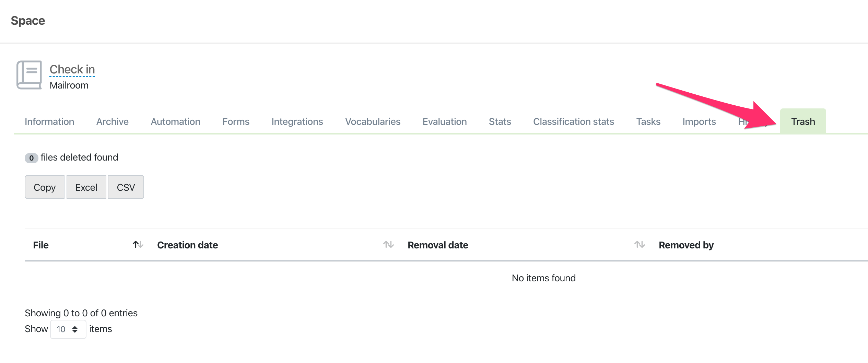Open the items-per-page dropdown showing 10
This screenshot has height=363, width=868.
point(68,329)
